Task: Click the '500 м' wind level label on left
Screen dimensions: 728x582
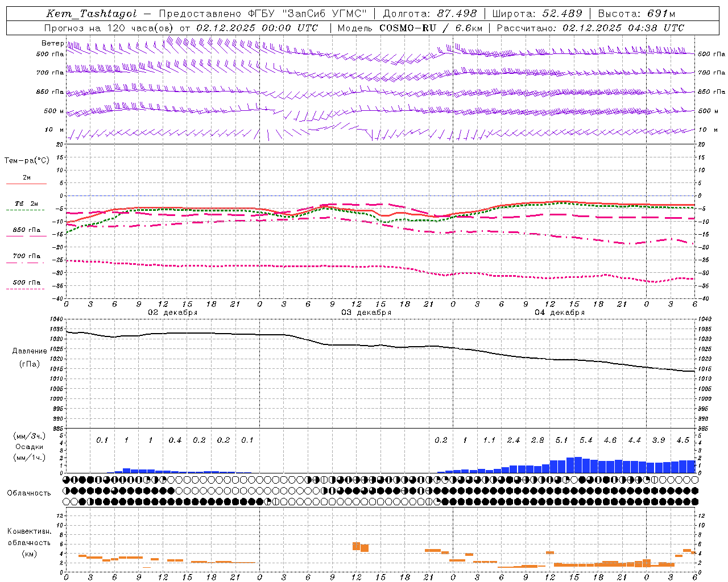Action: [54, 111]
